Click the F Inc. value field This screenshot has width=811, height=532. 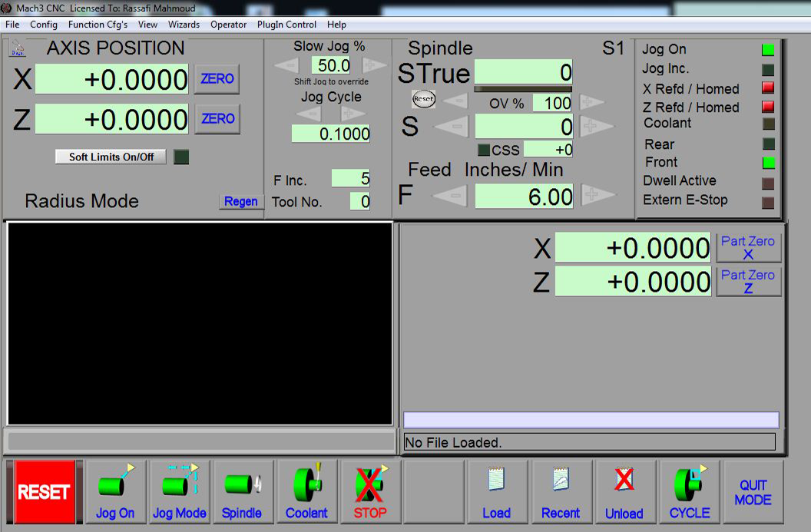(351, 178)
